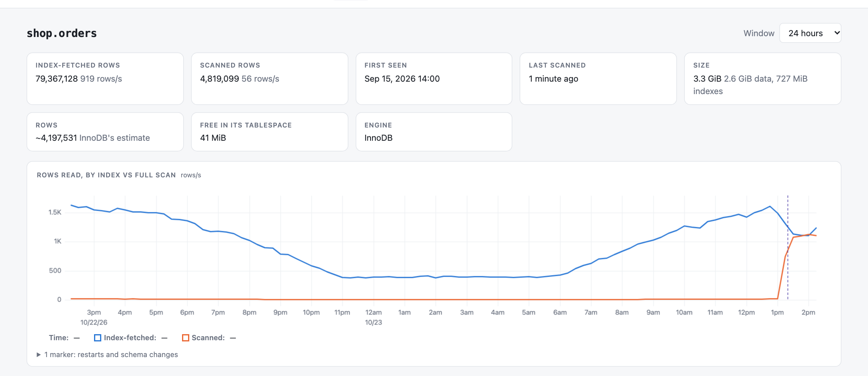This screenshot has height=376, width=868.
Task: Click the 3.3 GiB size value
Action: tap(707, 79)
